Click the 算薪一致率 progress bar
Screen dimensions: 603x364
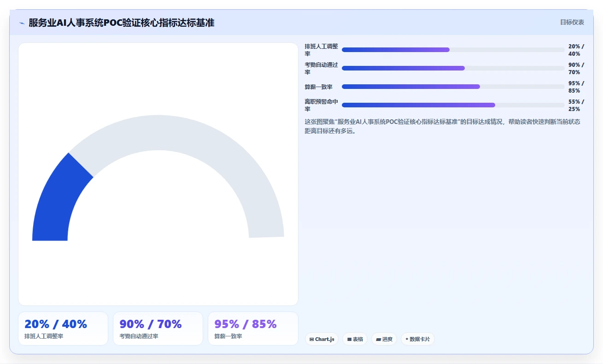[453, 87]
